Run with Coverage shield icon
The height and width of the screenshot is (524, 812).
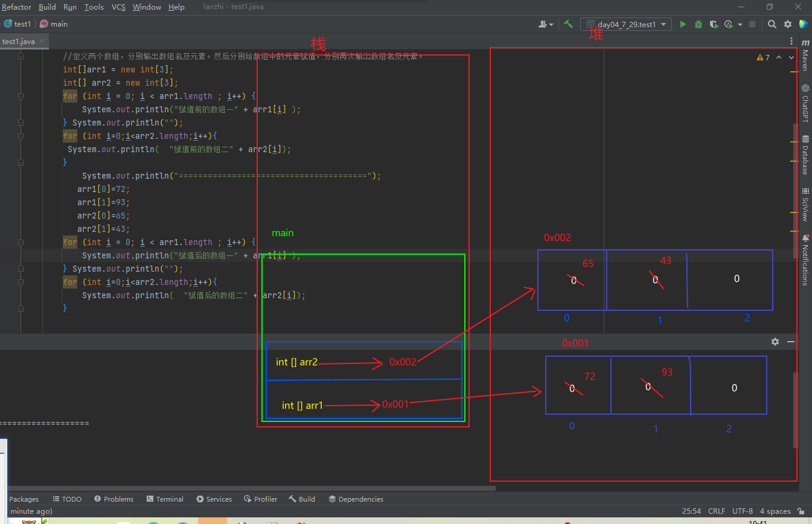(714, 24)
